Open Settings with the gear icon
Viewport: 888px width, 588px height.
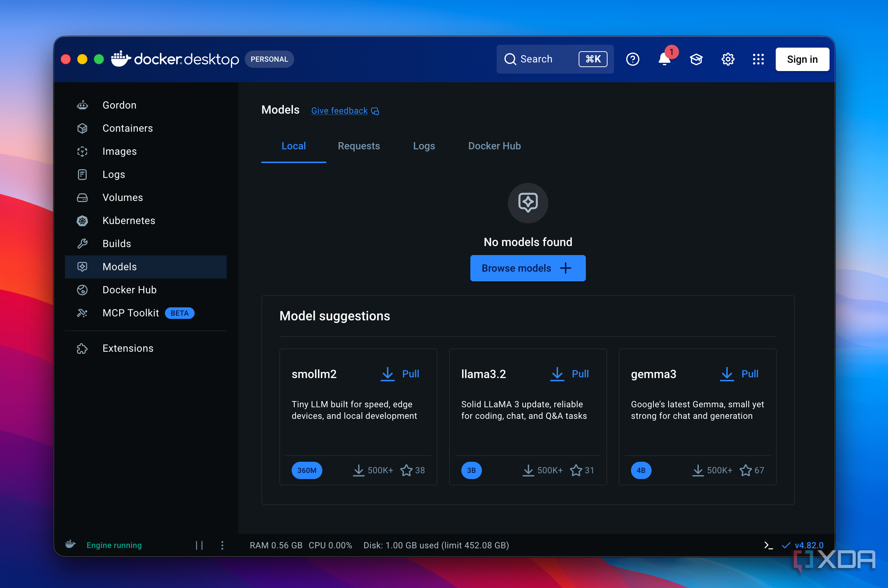point(728,59)
